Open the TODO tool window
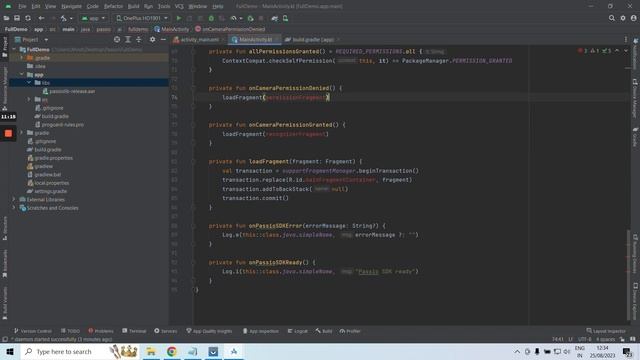Screen dimensions: 640x360 70,331
